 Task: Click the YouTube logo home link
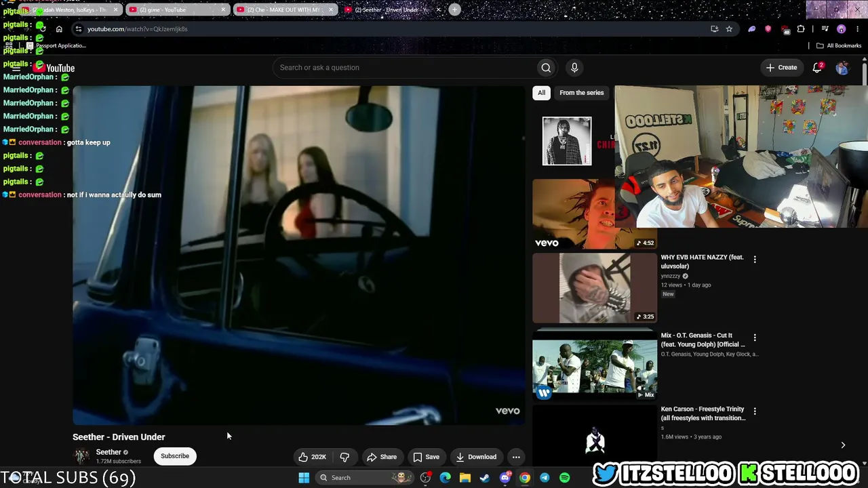(x=54, y=68)
